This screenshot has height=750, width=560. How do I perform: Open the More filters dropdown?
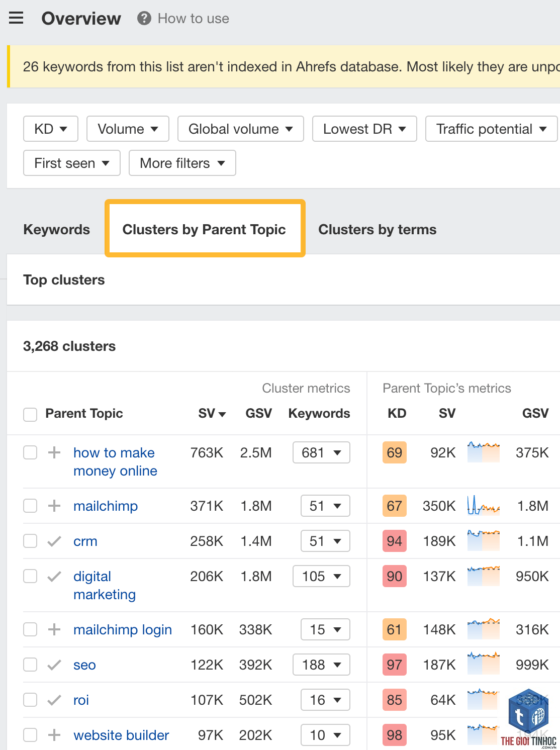click(x=182, y=163)
